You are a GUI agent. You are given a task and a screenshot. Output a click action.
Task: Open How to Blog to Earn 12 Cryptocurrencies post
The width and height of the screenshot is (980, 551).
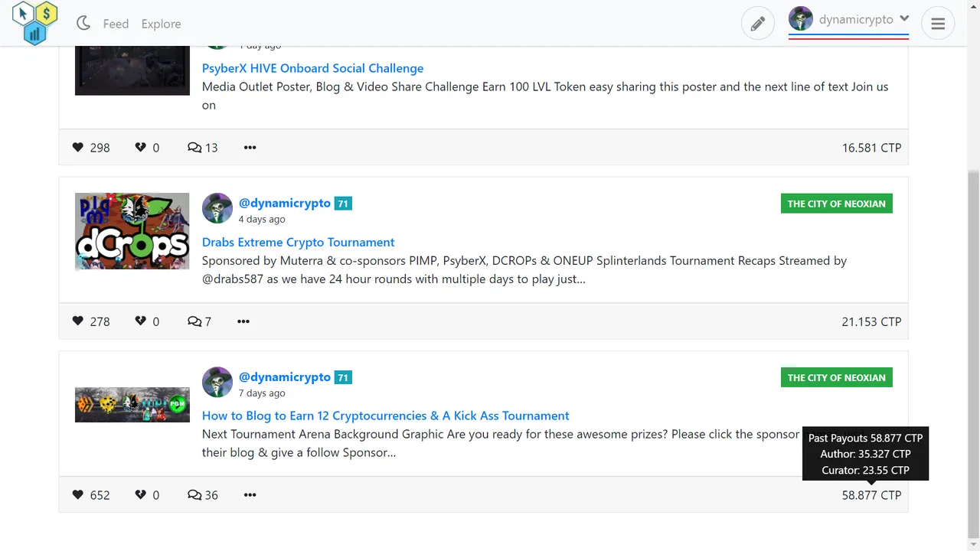click(386, 416)
